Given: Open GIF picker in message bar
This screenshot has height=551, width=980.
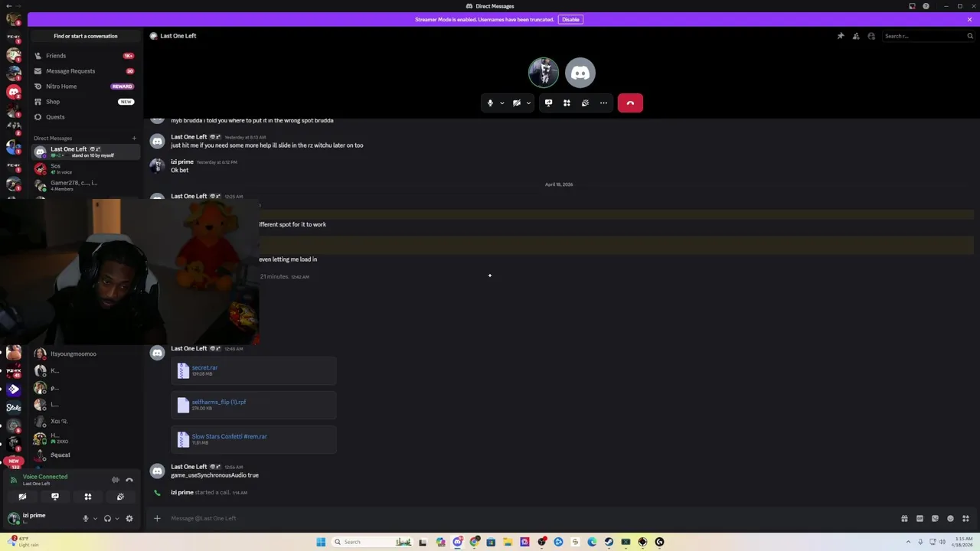Looking at the screenshot, I should [x=920, y=518].
